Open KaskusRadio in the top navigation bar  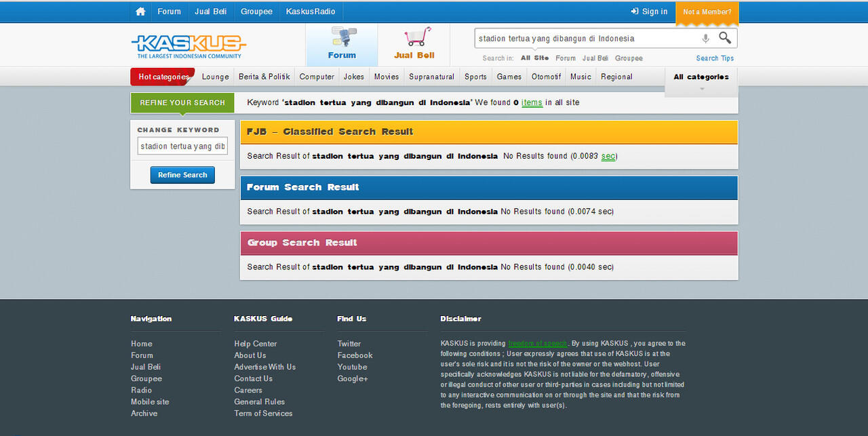[311, 12]
